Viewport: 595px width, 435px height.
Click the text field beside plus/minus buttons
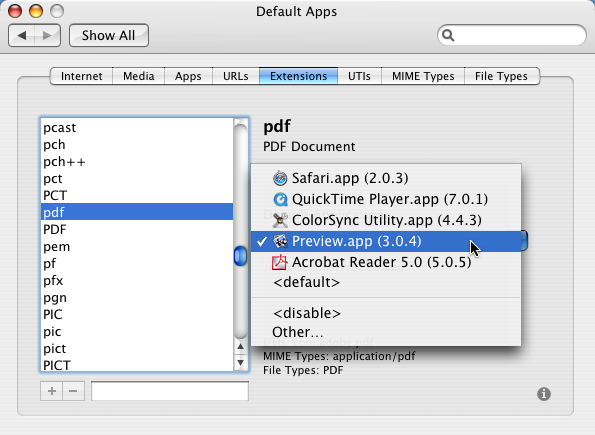pyautogui.click(x=170, y=391)
